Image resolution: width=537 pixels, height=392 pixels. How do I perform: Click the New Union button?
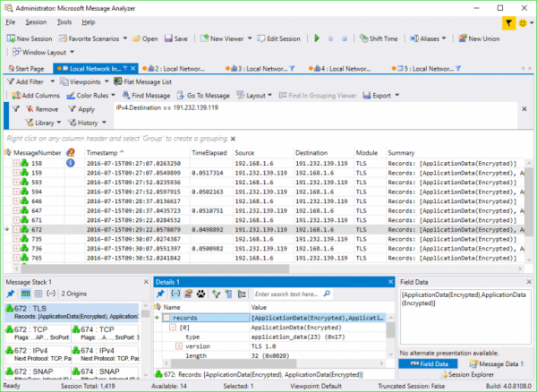coord(479,38)
